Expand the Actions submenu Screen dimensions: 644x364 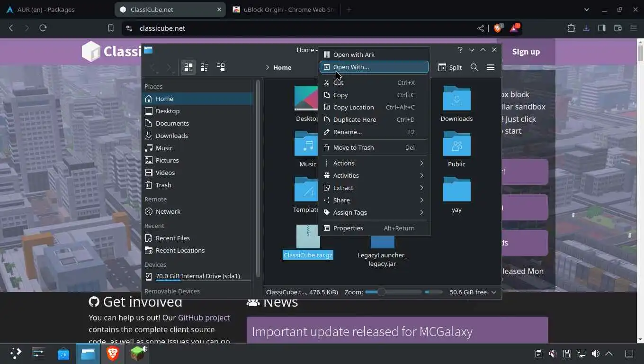pyautogui.click(x=374, y=163)
